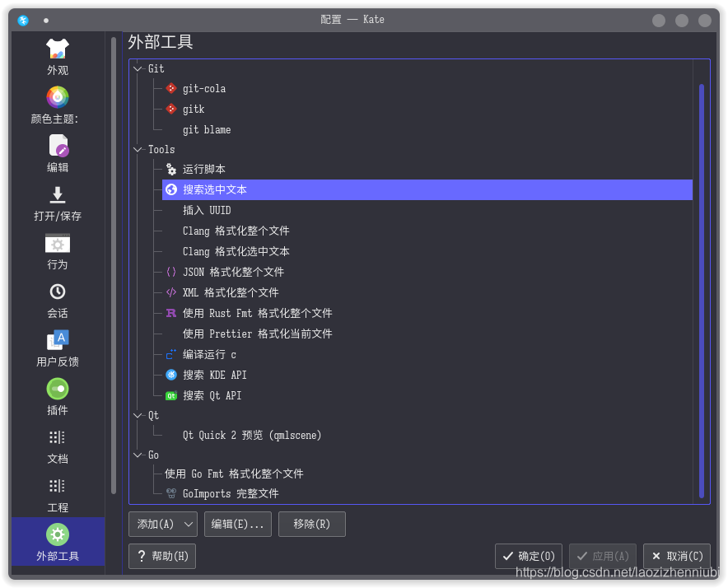Select 使用 Go Fmt 格式化整个文件
The image size is (728, 588).
pos(234,474)
